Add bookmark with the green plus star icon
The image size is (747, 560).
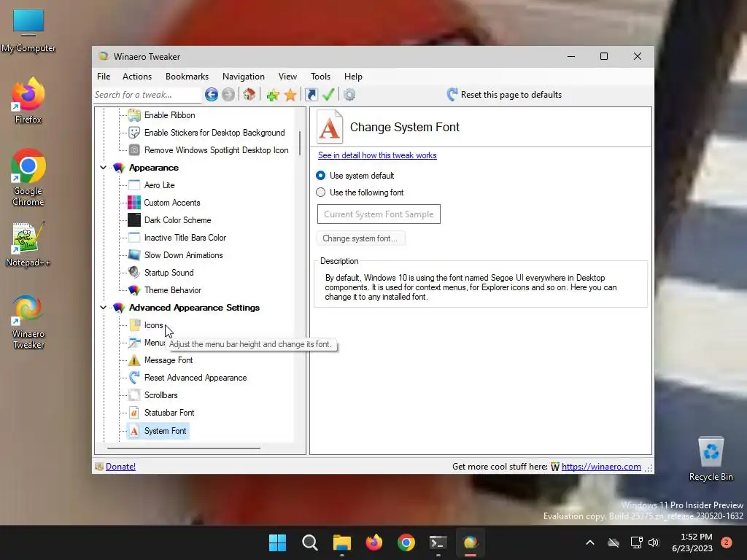[273, 95]
